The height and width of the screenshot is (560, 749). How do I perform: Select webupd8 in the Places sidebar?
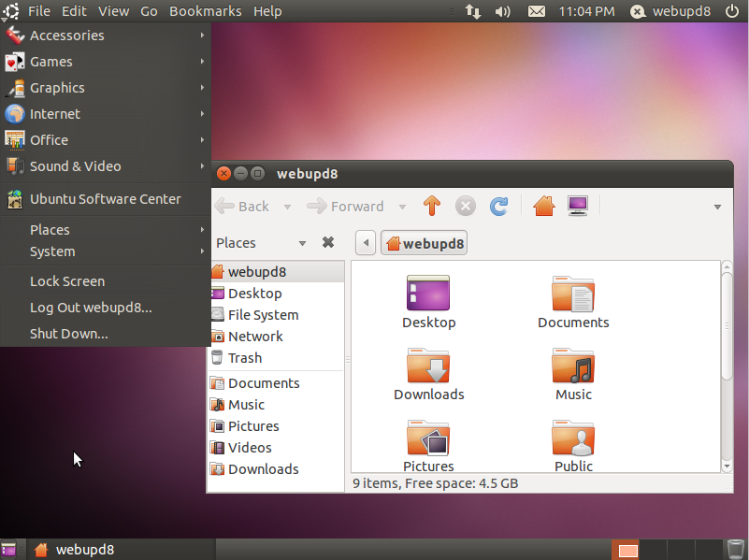click(x=277, y=272)
